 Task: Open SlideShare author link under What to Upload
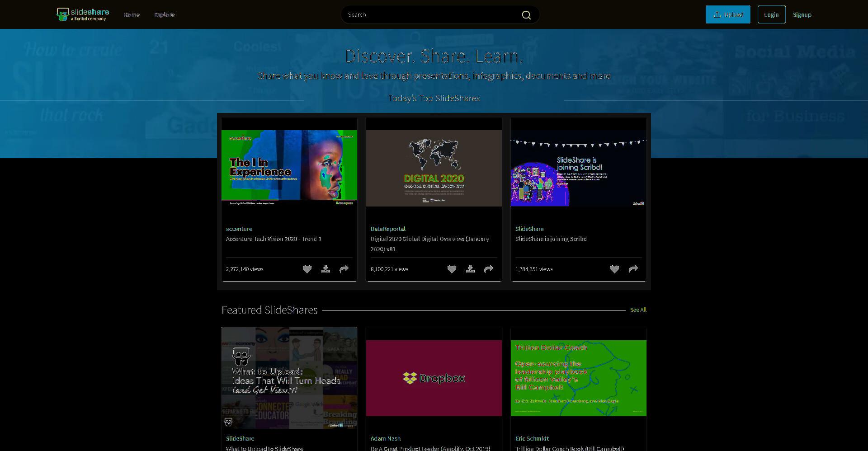pos(240,438)
